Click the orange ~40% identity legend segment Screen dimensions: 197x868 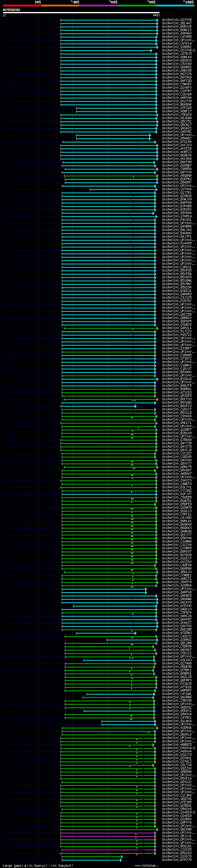[x=60, y=6]
